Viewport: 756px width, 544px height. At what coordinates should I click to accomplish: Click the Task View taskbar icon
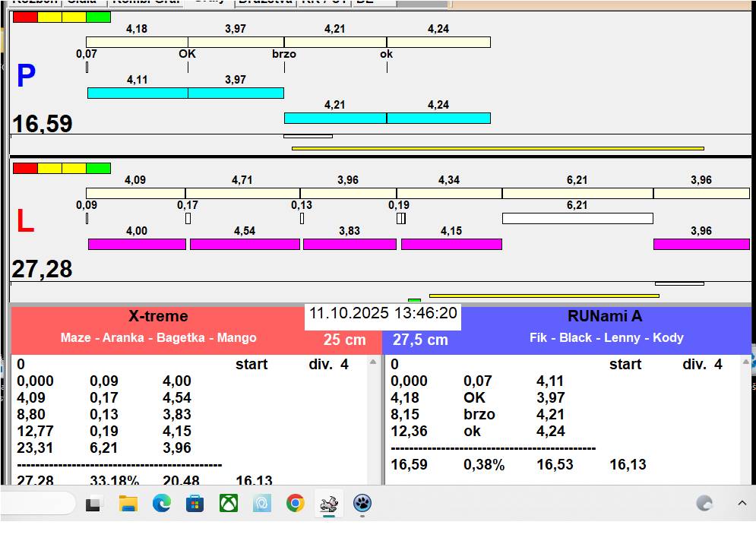pos(93,503)
